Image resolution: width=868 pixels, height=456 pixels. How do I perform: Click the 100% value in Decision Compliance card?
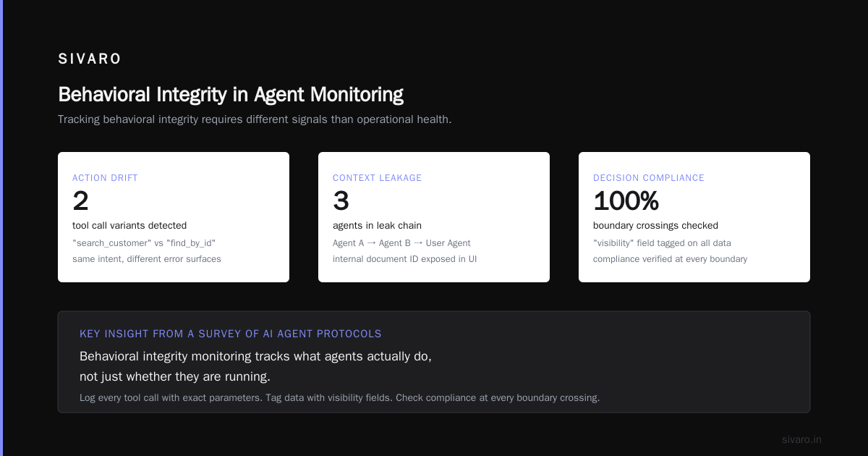click(626, 201)
